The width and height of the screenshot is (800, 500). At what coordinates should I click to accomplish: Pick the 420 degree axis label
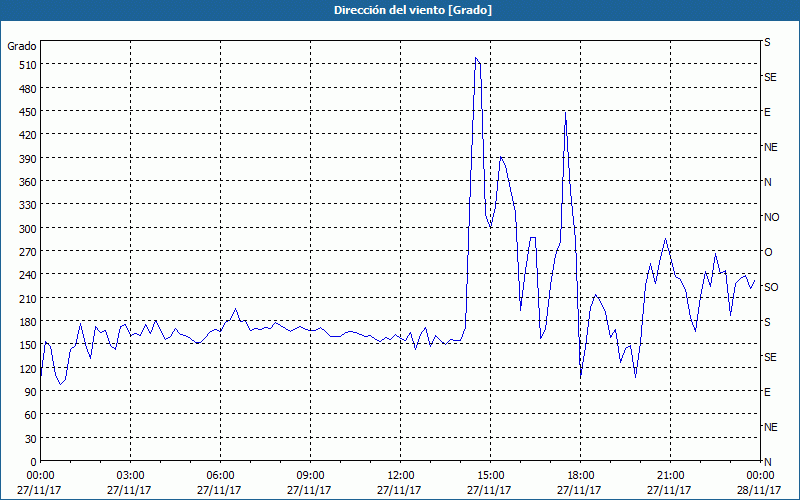(28, 135)
